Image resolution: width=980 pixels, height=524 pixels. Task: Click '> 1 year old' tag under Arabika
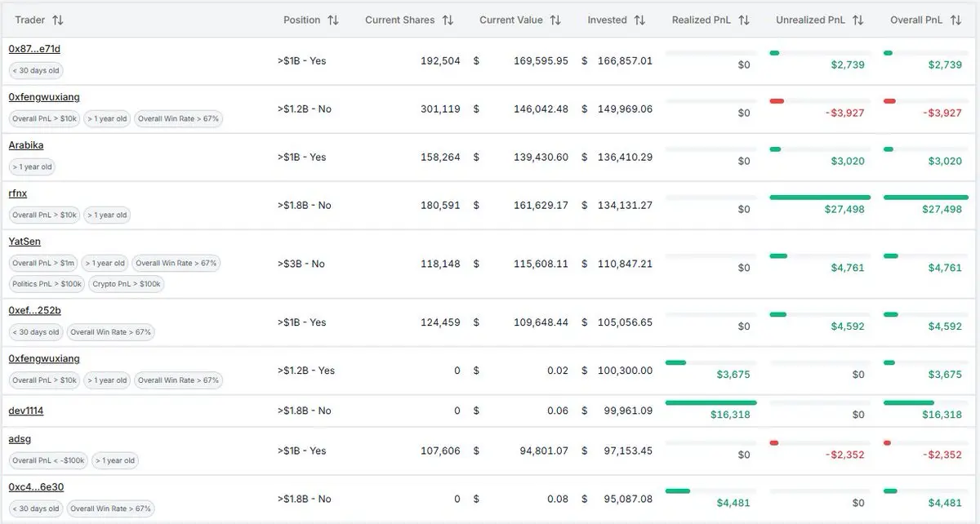32,167
